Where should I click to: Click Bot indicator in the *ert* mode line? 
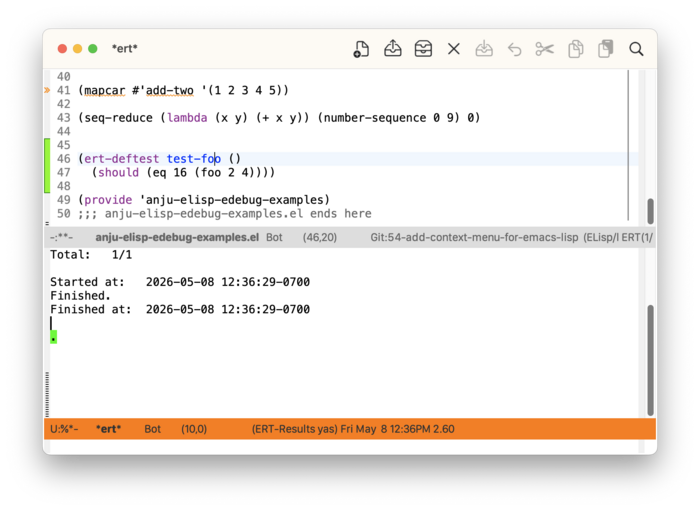152,429
